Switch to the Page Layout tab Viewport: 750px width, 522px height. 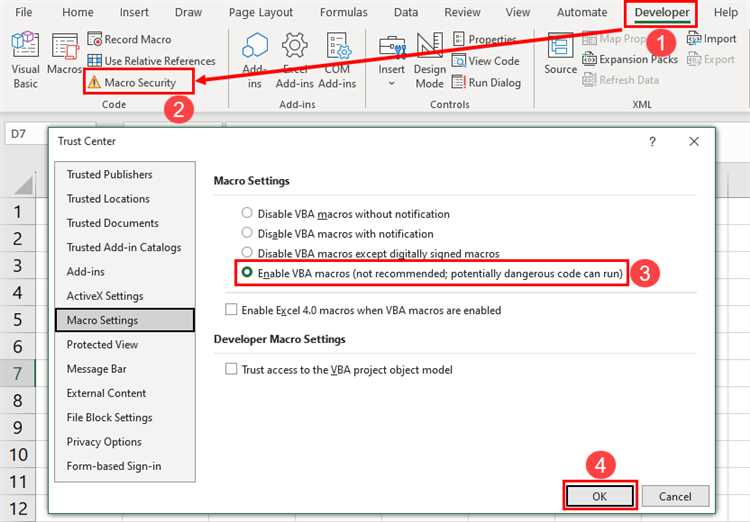261,12
